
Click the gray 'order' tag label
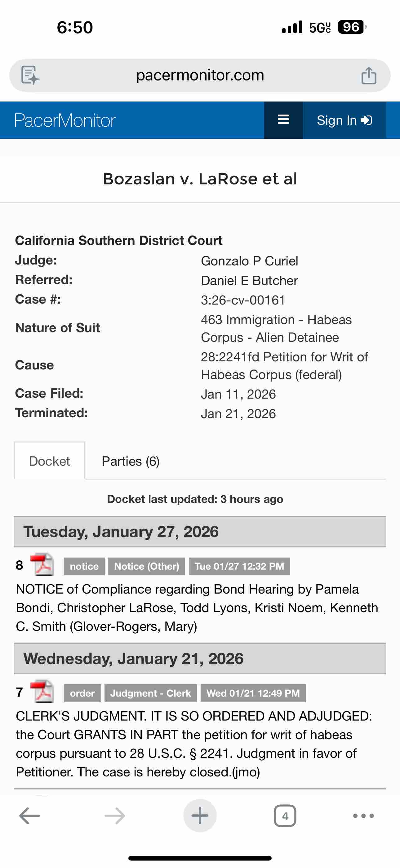tap(82, 693)
